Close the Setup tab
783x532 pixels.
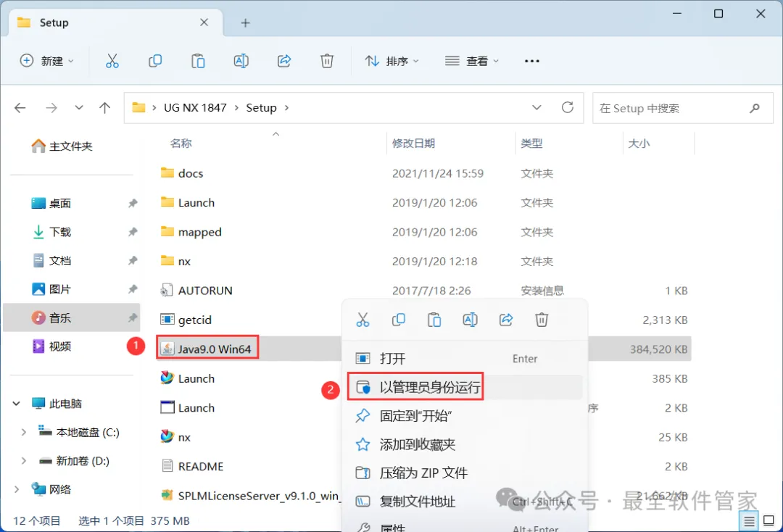coord(204,22)
